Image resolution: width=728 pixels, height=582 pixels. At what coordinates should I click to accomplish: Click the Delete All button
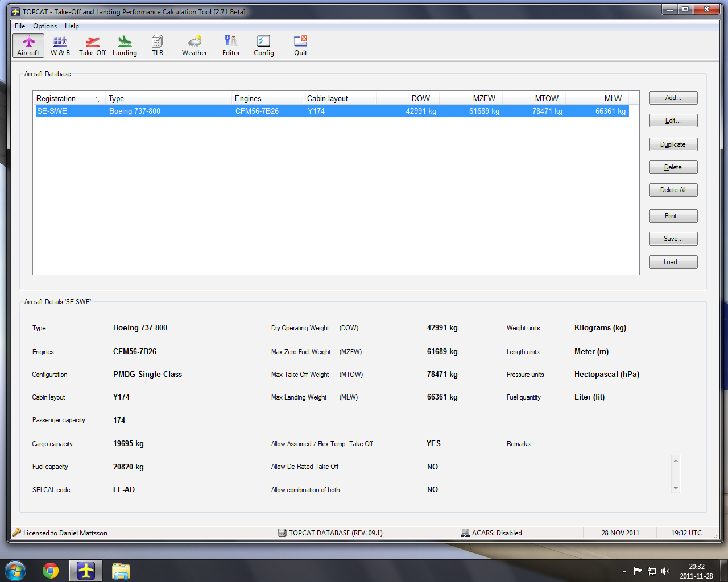(x=673, y=190)
